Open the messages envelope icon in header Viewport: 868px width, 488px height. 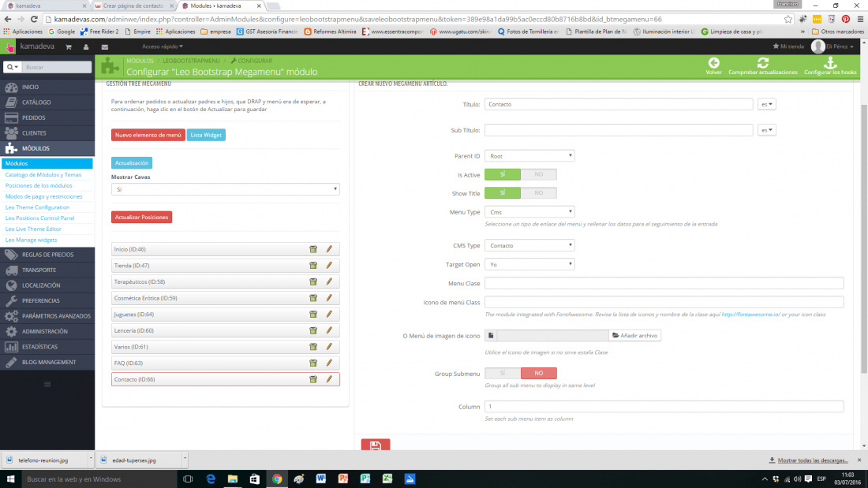click(x=105, y=47)
